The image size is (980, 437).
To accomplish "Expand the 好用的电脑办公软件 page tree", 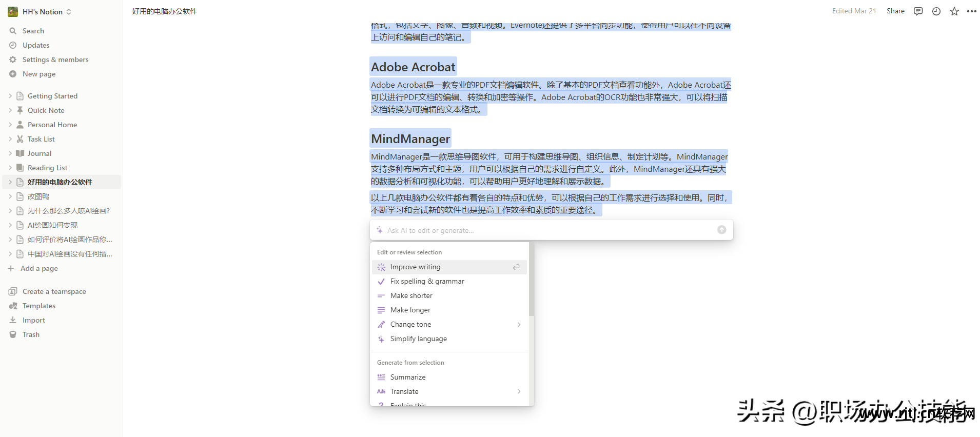I will coord(10,182).
